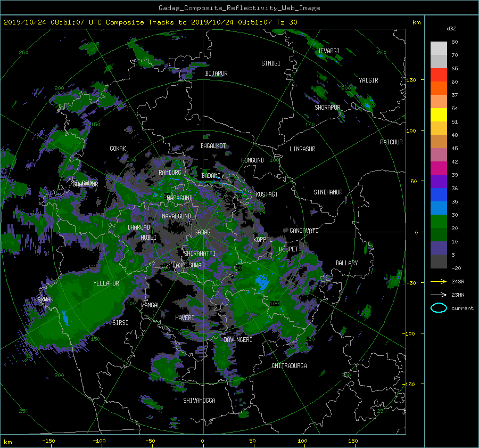The height and width of the screenshot is (448, 479).
Task: Click the YADGIR city label
Action: 368,80
